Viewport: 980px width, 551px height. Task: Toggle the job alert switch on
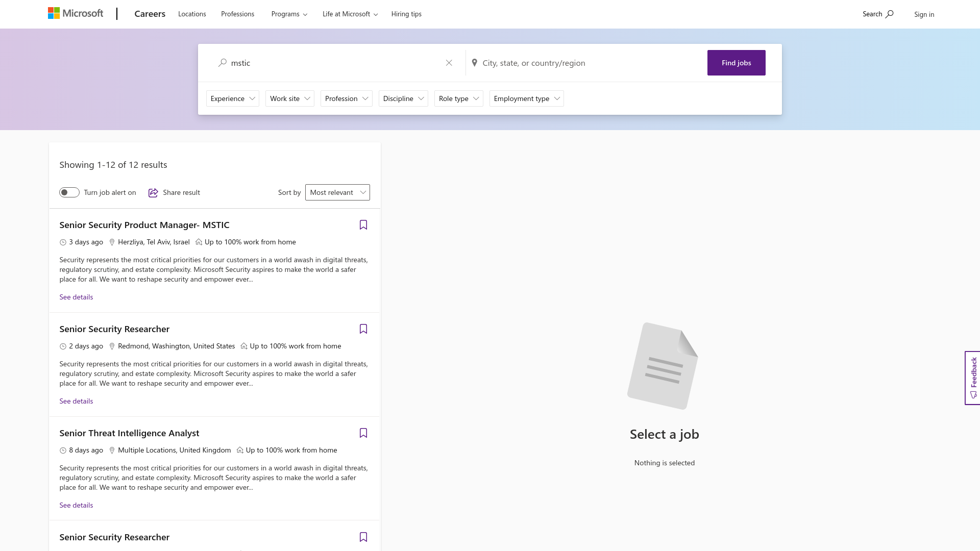pos(69,192)
